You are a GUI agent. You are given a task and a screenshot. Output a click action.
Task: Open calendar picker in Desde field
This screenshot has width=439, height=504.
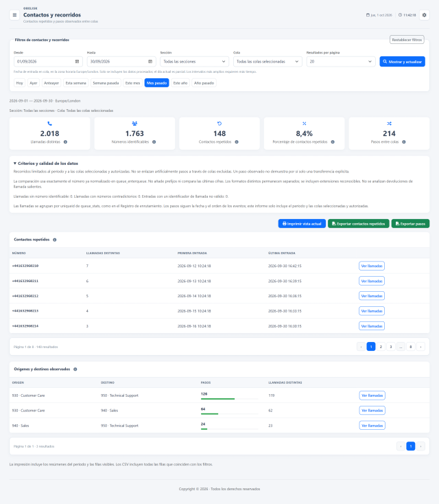(77, 61)
